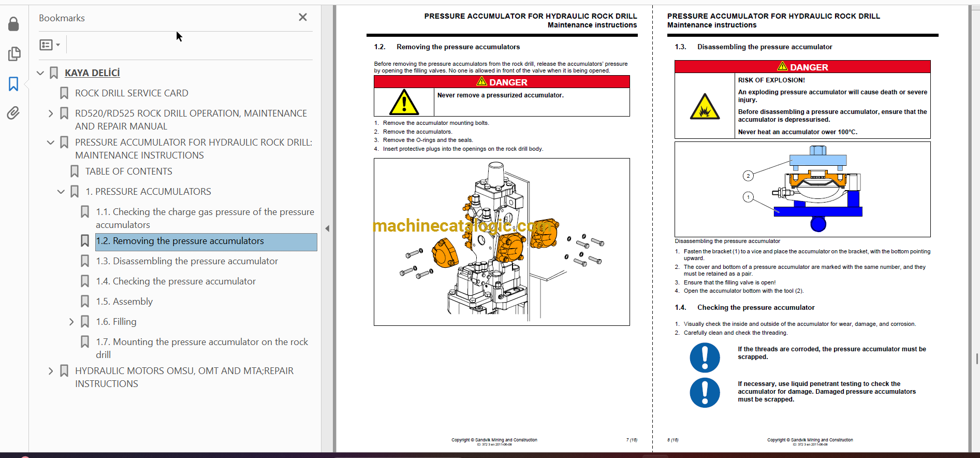Click the page number '7 (16)' footer
Image resolution: width=980 pixels, height=458 pixels.
click(x=632, y=440)
